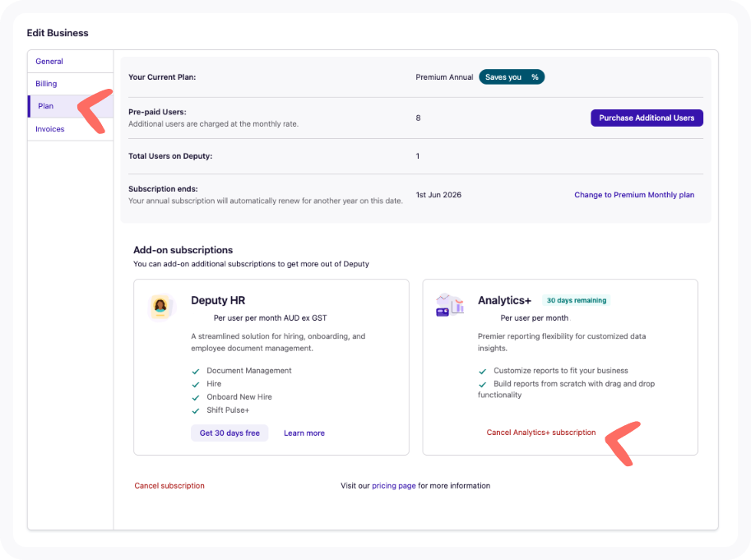This screenshot has width=751, height=560.
Task: Change to Premium Monthly plan
Action: click(634, 195)
